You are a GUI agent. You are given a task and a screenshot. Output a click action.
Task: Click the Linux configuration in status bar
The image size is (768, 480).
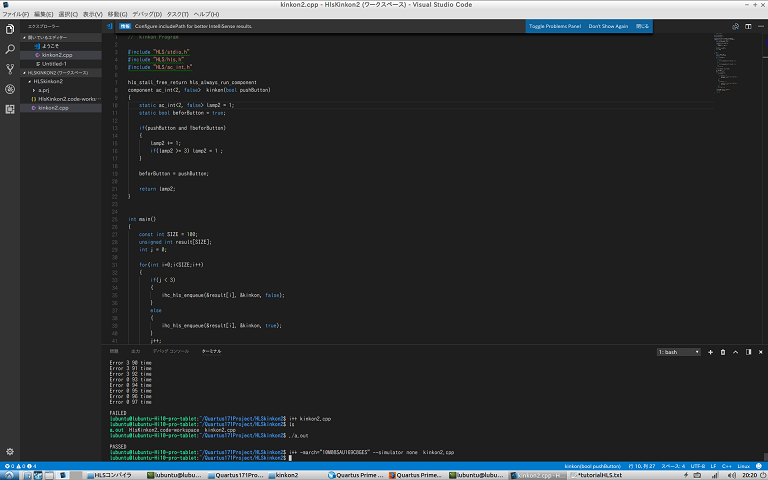point(744,466)
